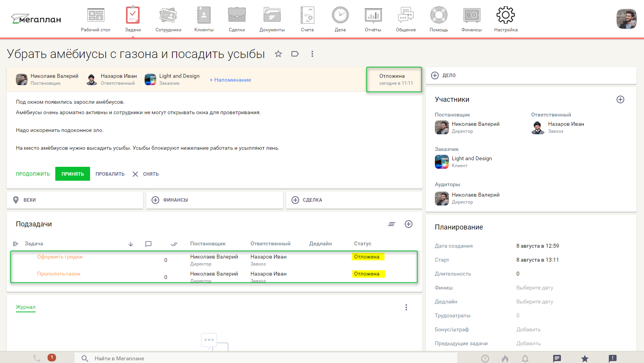The image size is (644, 363).
Task: Click ПРОДОЛЖИТЬ to resume the task
Action: click(x=33, y=174)
